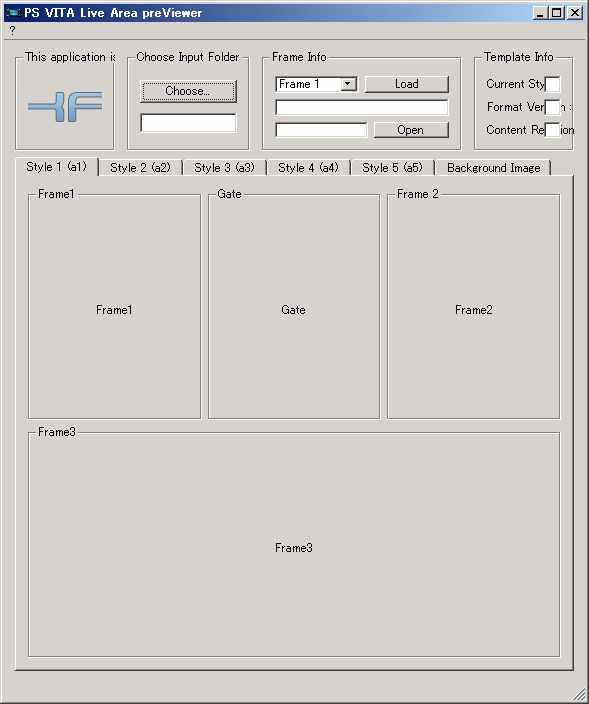Viewport: 589px width, 704px height.
Task: Click the Gate preview label
Action: click(293, 310)
